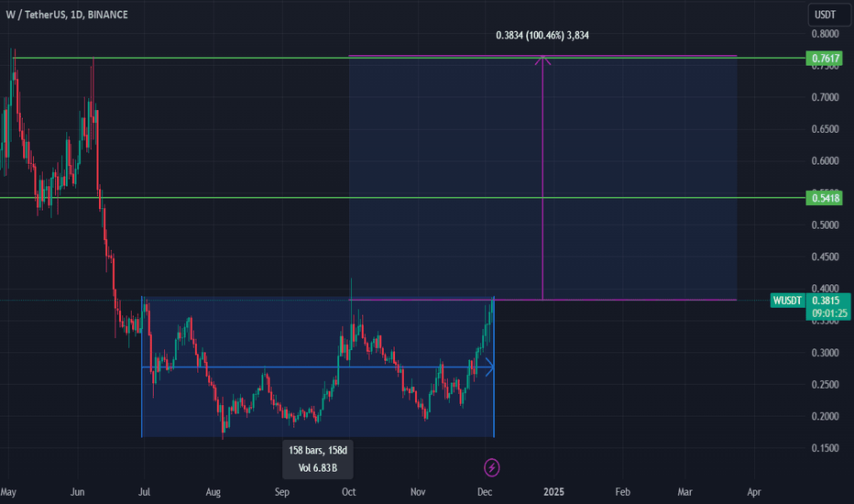Viewport: 854px width, 504px height.
Task: Click the Nov label on time axis
Action: coord(418,492)
